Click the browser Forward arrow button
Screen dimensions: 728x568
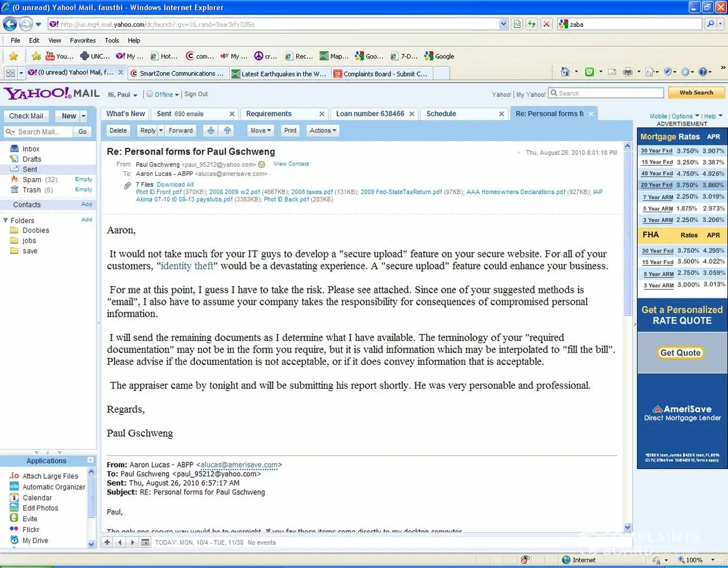[26, 24]
